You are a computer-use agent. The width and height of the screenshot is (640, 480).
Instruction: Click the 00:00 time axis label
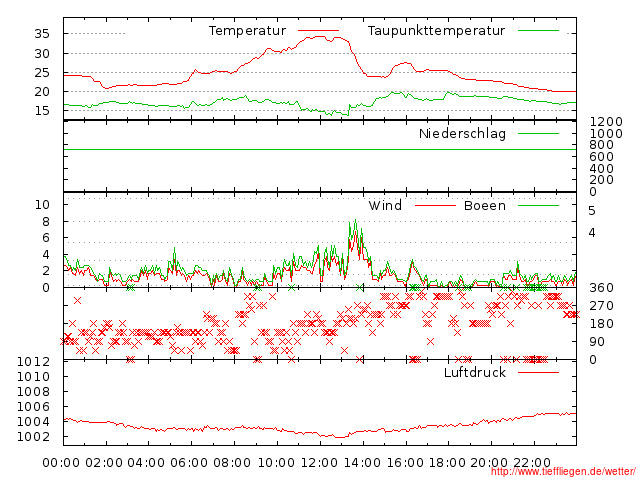pos(61,463)
